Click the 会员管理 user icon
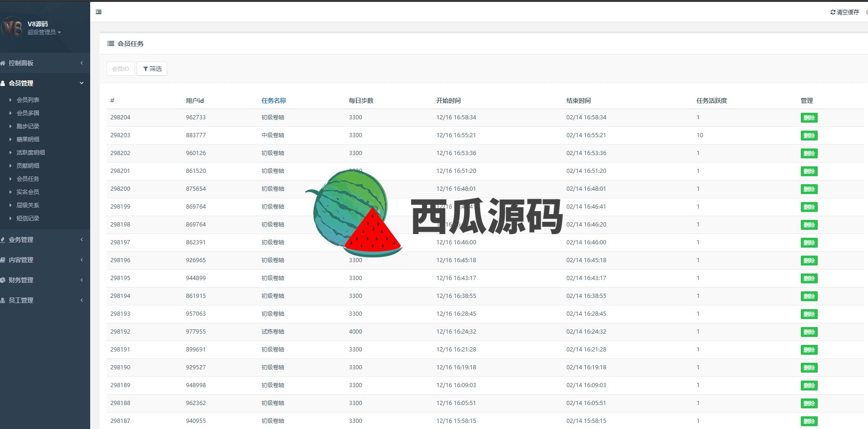Screen dimensions: 868x429 click(x=3, y=83)
